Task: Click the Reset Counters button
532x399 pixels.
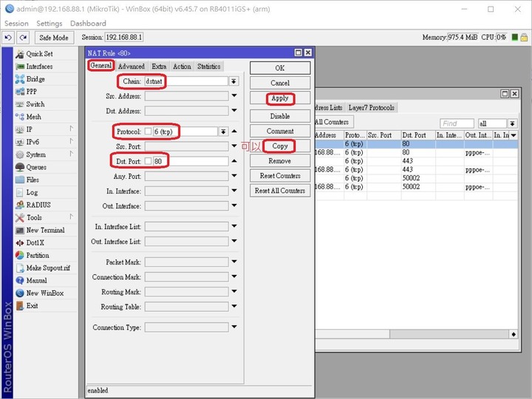Action: coord(280,176)
